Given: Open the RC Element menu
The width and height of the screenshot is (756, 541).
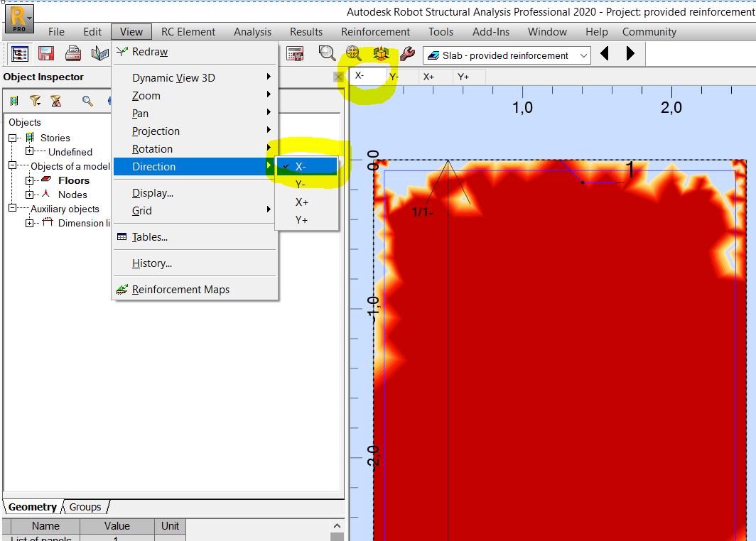Looking at the screenshot, I should [x=188, y=32].
